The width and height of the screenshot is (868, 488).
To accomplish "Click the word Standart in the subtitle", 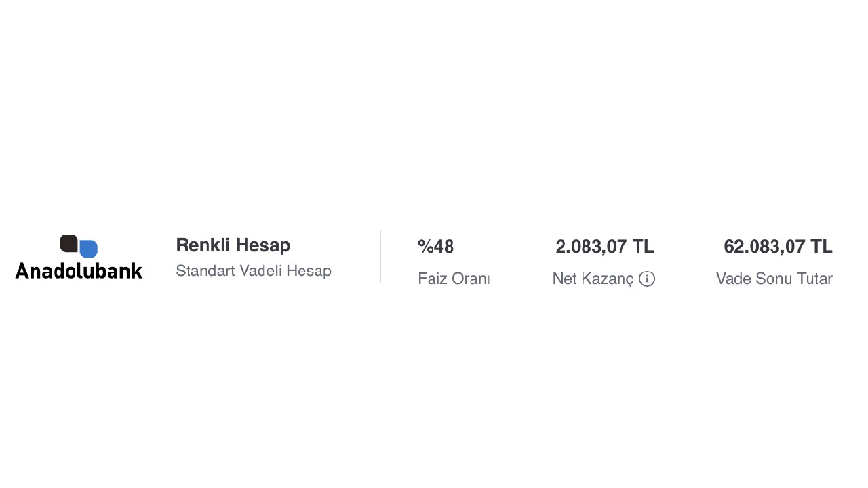I will [x=205, y=271].
